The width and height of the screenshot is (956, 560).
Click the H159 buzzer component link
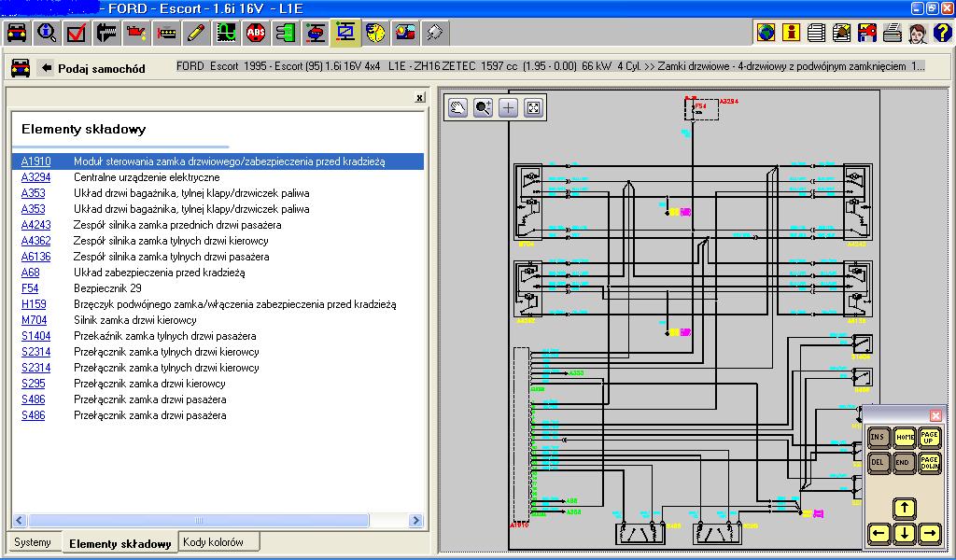(34, 304)
